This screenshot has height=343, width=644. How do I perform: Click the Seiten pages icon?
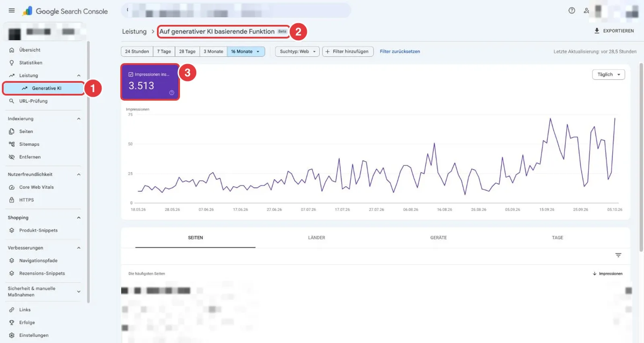coord(12,131)
